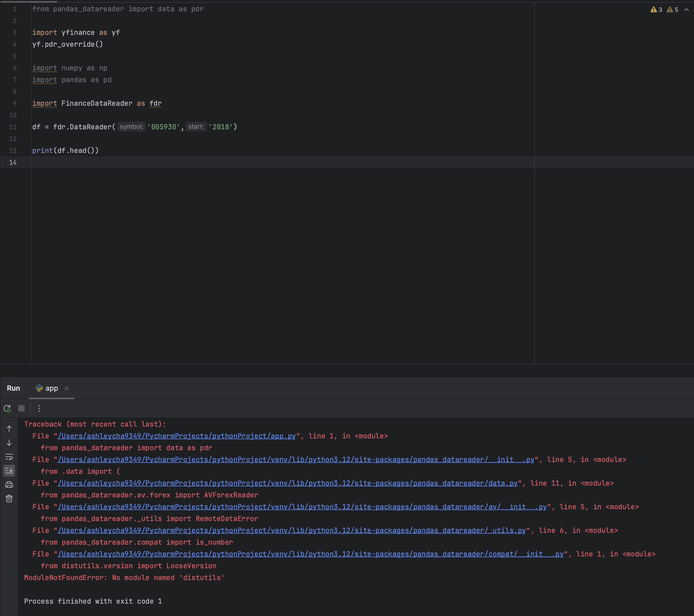Click 'import numpy as np' in the editor
694x616 pixels.
[x=70, y=68]
